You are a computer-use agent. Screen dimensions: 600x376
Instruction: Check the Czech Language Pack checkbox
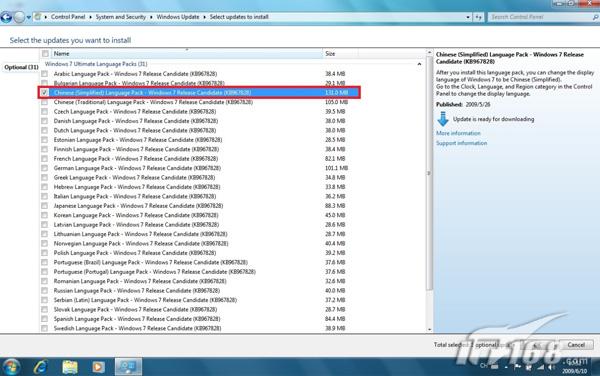coord(45,112)
